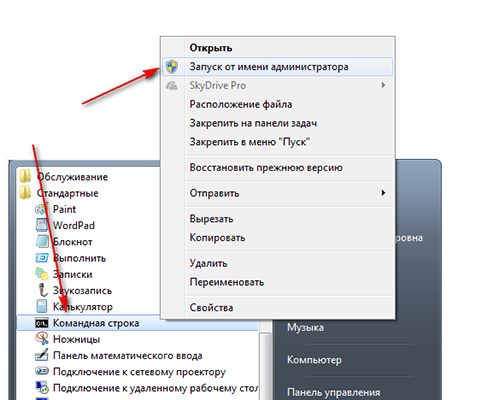Viewport: 487px width, 400px height.
Task: Click the Ножницы label
Action: pyautogui.click(x=76, y=339)
